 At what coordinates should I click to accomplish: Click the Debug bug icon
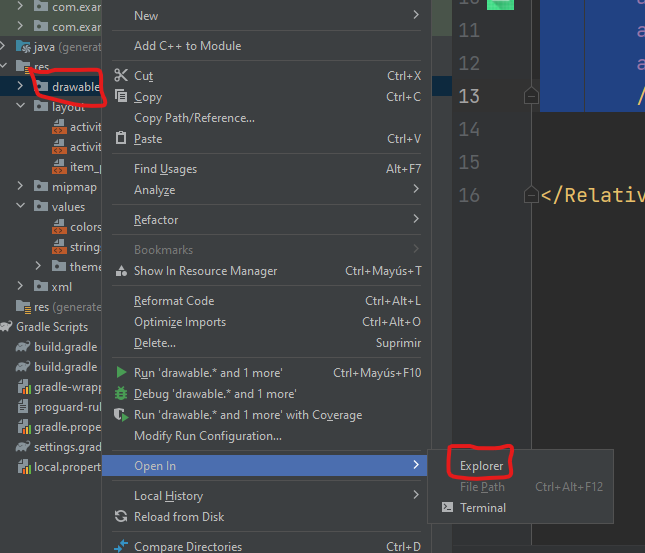click(121, 394)
